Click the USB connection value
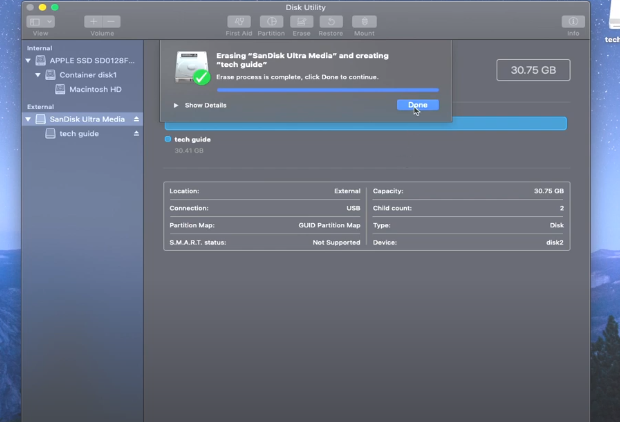 click(x=353, y=208)
